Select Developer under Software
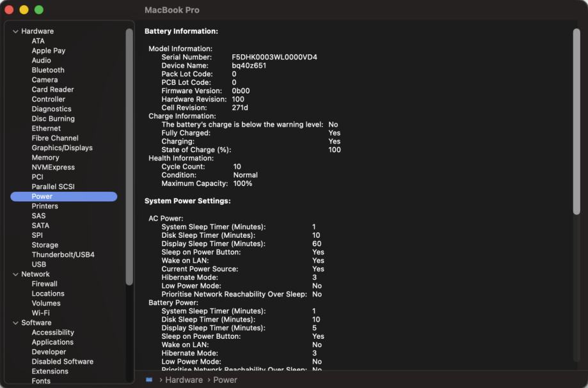Image resolution: width=588 pixels, height=388 pixels. click(49, 352)
